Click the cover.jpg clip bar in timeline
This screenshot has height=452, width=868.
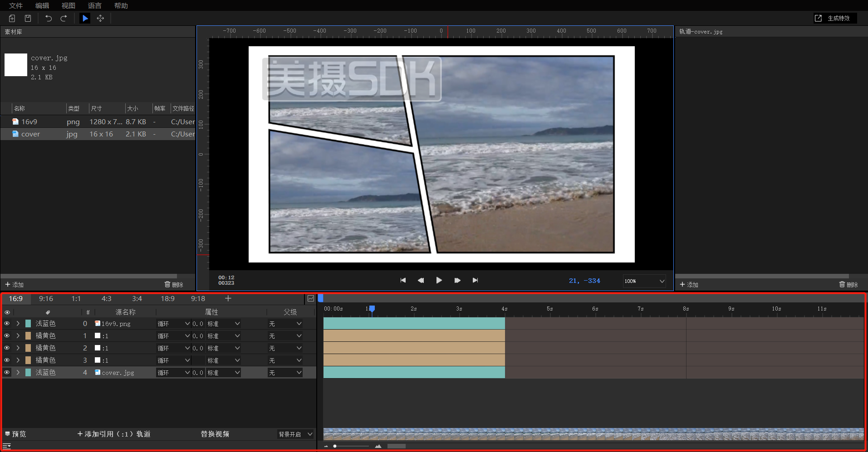pyautogui.click(x=414, y=372)
